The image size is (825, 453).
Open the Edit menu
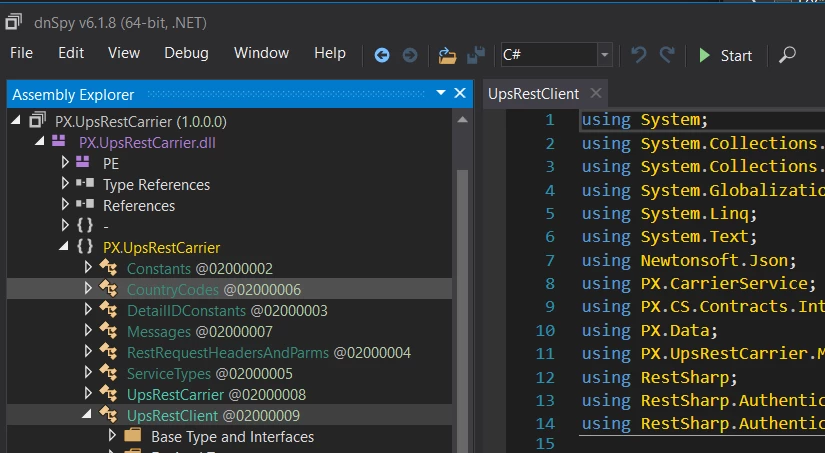[x=71, y=53]
